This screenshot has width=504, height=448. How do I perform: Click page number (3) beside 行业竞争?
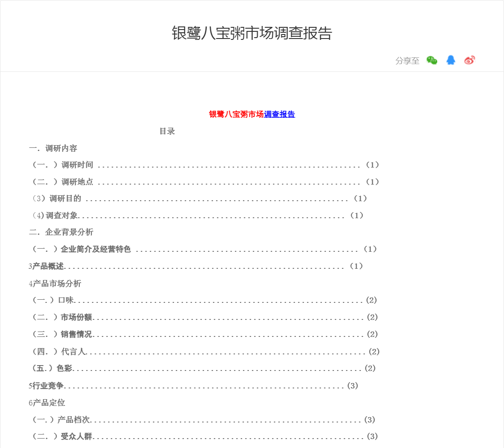(353, 386)
